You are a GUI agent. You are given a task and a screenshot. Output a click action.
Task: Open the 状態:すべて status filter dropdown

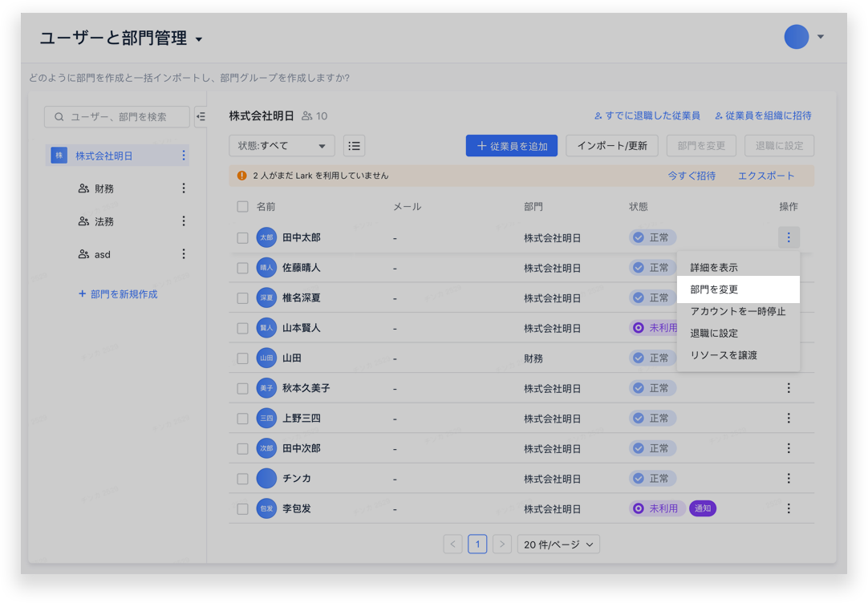click(x=282, y=146)
